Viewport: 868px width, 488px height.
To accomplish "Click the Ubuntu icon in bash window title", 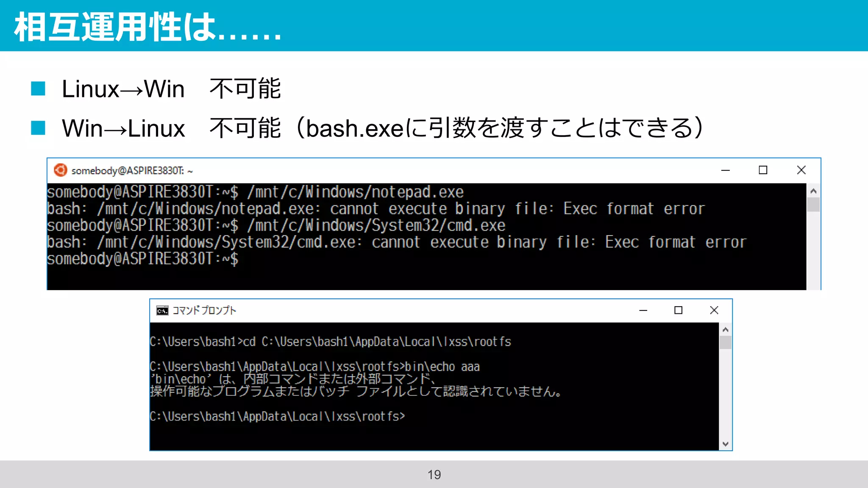I will coord(60,170).
